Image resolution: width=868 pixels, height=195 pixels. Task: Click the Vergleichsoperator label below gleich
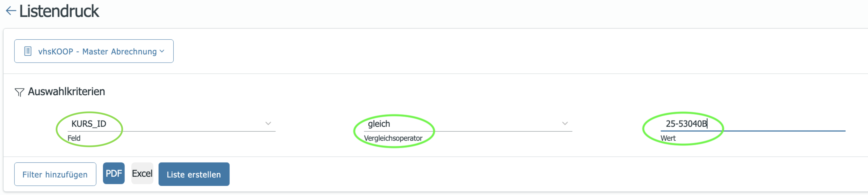click(393, 138)
